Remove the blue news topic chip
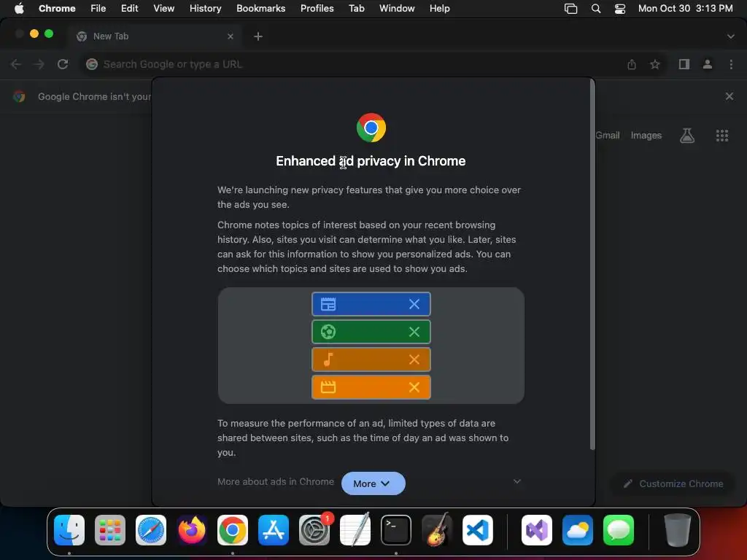Image resolution: width=747 pixels, height=560 pixels. (x=414, y=304)
